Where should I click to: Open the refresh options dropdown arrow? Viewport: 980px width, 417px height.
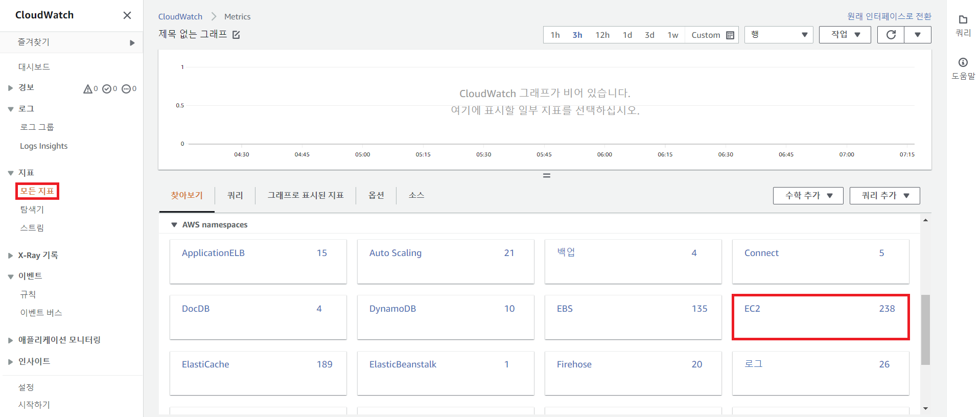(x=918, y=35)
